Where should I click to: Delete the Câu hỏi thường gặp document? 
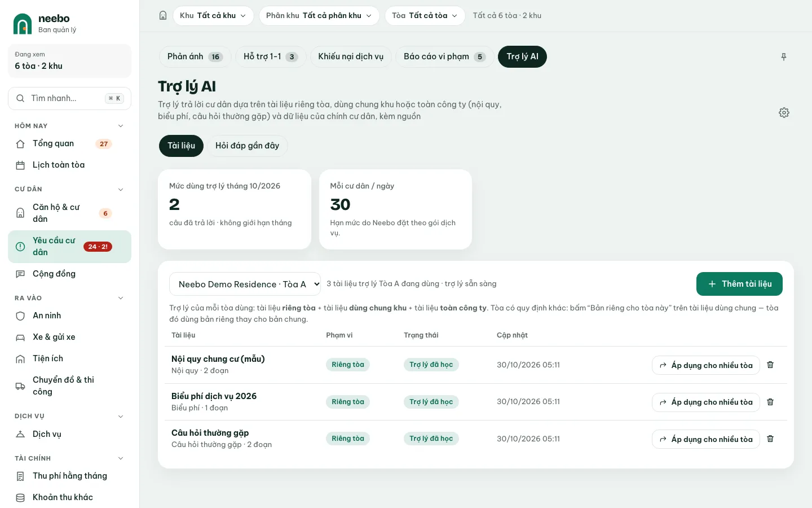770,439
